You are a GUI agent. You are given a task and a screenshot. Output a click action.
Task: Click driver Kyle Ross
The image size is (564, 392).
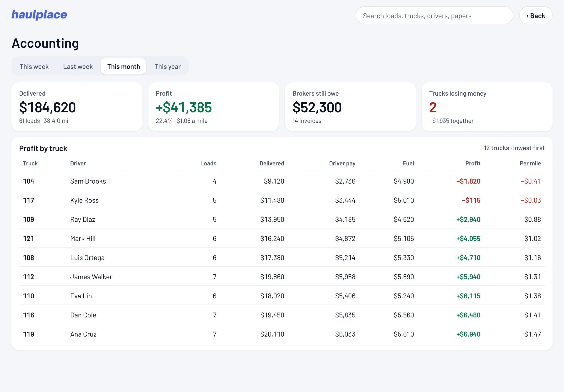tap(84, 200)
